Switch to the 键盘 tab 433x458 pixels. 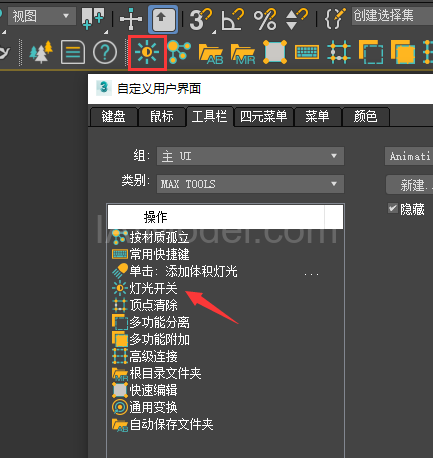113,117
